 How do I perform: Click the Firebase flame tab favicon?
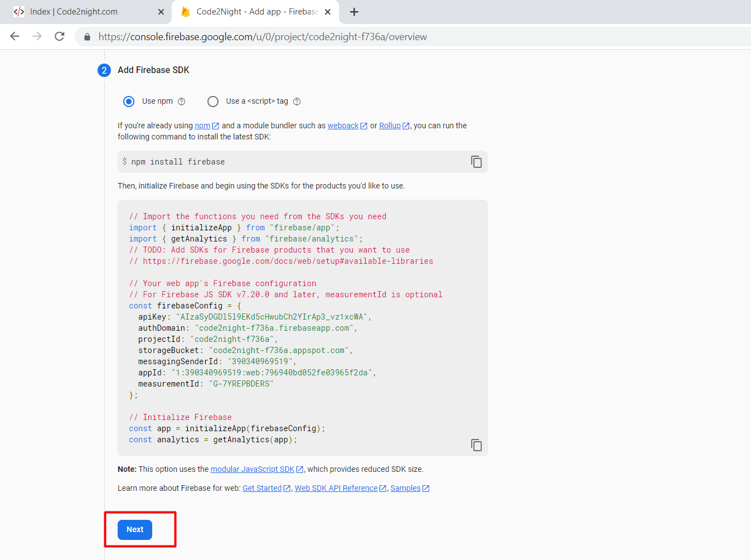[186, 12]
